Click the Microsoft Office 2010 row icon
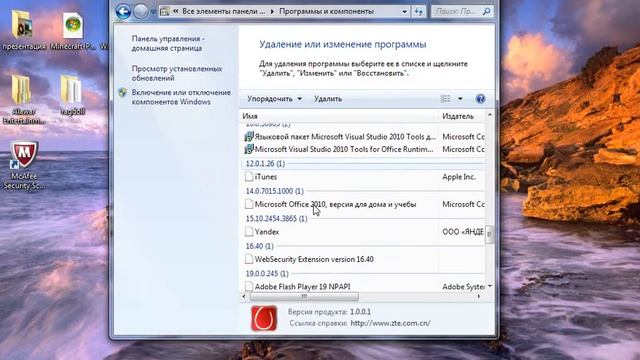This screenshot has width=640, height=360. tap(249, 204)
